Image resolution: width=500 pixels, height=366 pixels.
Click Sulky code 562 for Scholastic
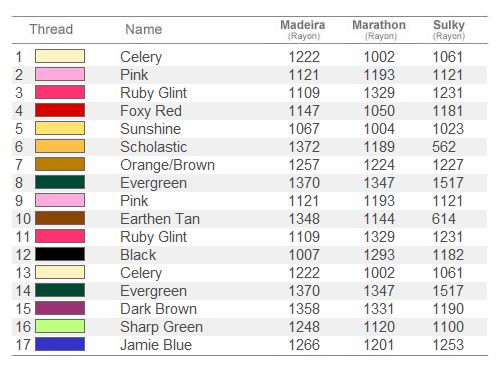click(x=444, y=147)
